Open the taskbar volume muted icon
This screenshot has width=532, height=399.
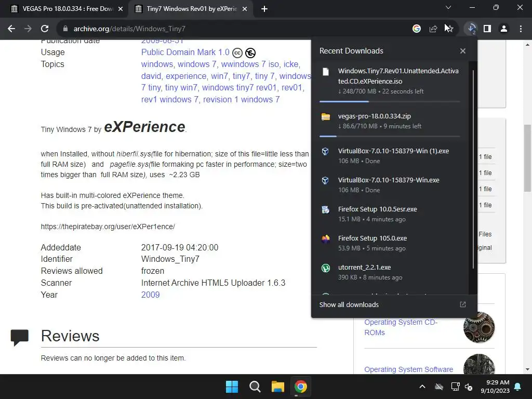point(469,387)
